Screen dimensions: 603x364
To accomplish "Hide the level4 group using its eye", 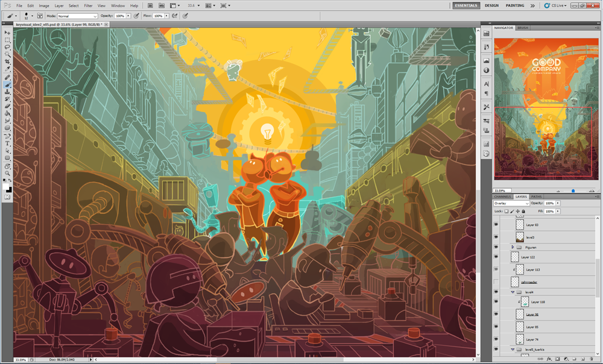I will (496, 292).
